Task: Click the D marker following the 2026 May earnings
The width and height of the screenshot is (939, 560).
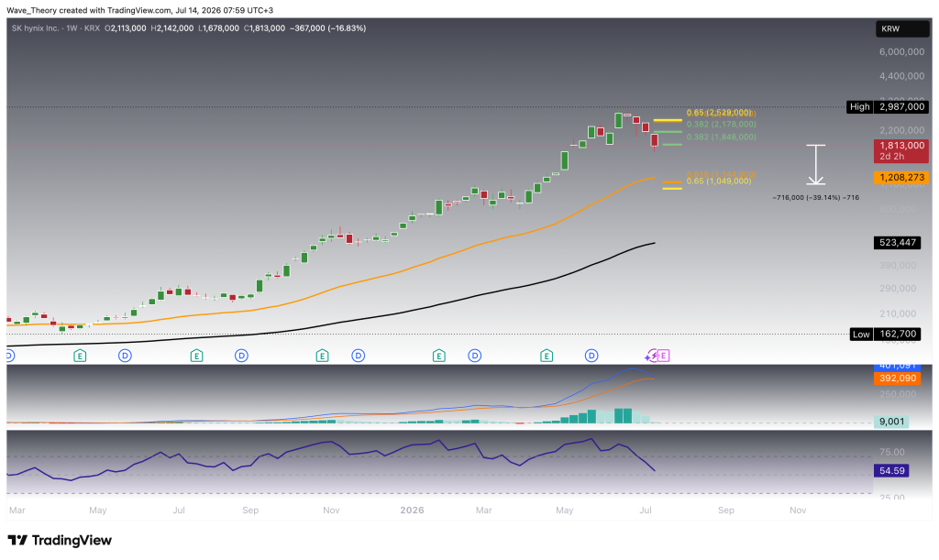Action: click(x=591, y=356)
